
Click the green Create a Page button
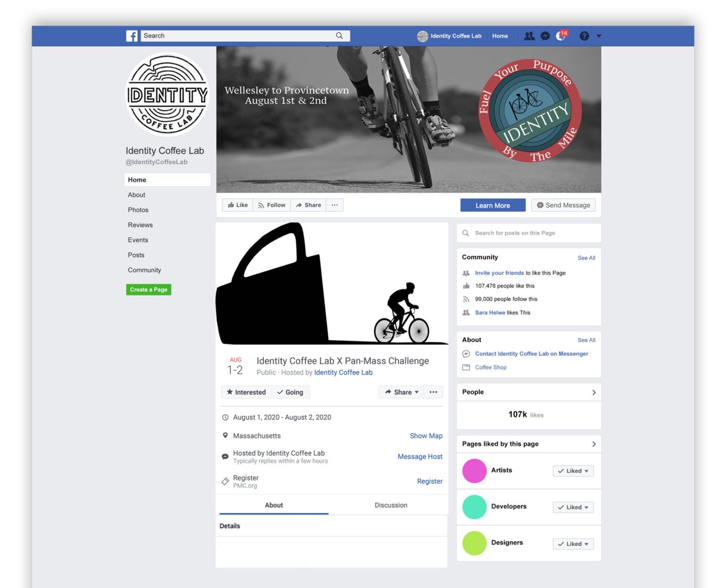click(x=149, y=289)
